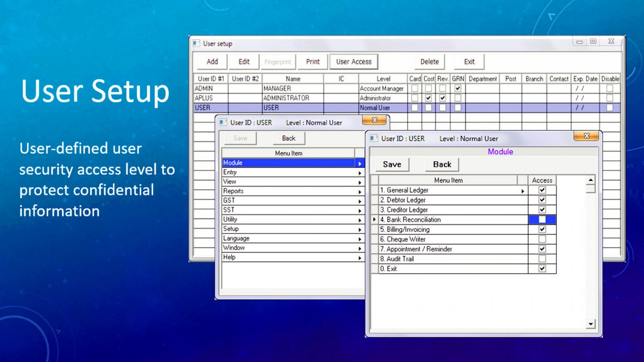Click the Print button
Image resolution: width=644 pixels, height=362 pixels.
312,62
